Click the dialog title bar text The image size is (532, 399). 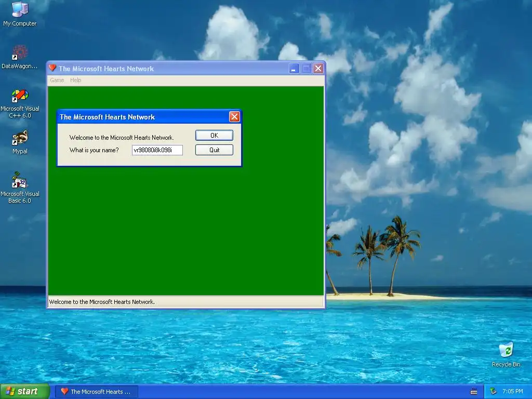click(107, 117)
